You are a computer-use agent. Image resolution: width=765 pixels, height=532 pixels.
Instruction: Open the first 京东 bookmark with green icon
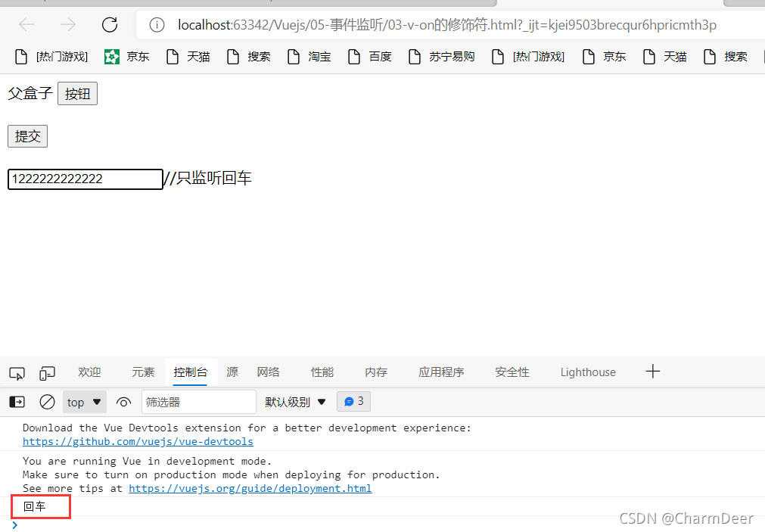pos(127,57)
